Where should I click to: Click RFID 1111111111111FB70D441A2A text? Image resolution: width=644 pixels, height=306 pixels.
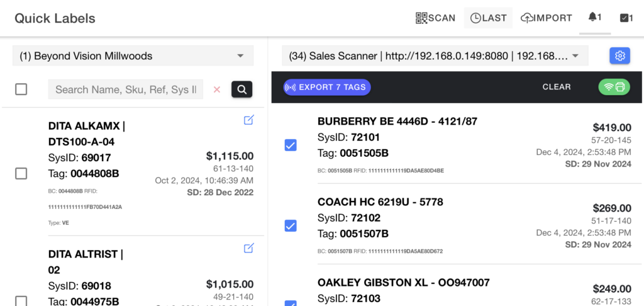pos(85,207)
